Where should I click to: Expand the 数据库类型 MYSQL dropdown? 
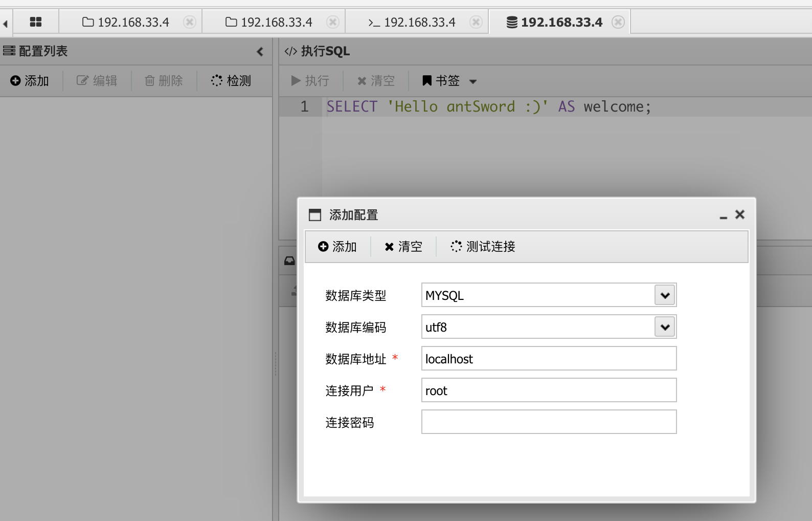pyautogui.click(x=665, y=295)
